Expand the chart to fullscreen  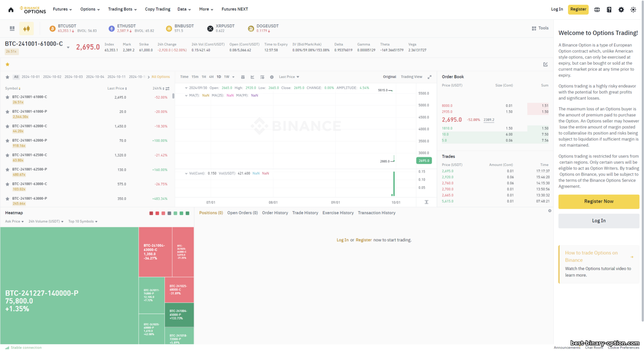coord(429,77)
